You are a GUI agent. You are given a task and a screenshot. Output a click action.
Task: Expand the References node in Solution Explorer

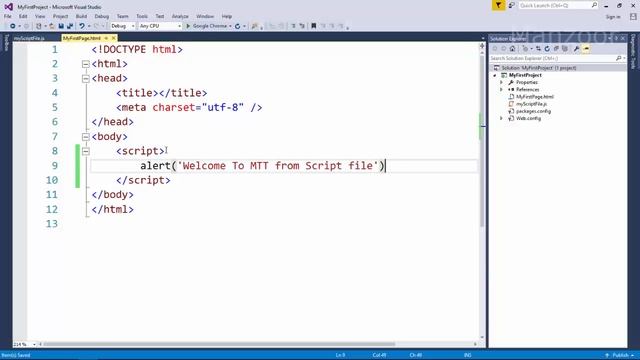point(501,90)
